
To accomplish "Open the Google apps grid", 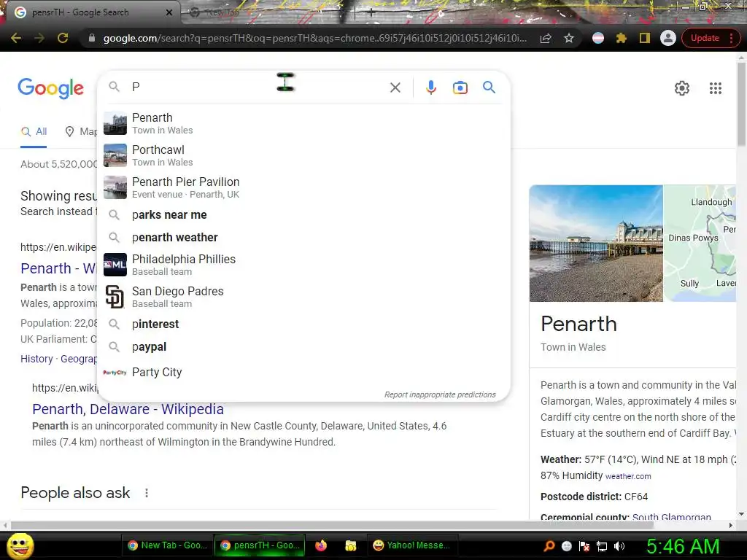I will pos(715,88).
